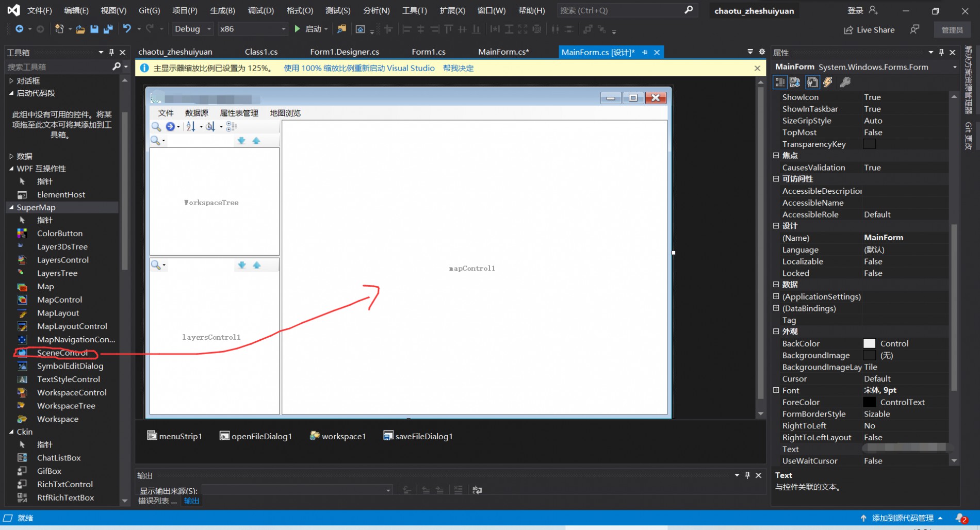Select workspace1 component in tray
Screen dimensions: 980x530
tap(338, 436)
